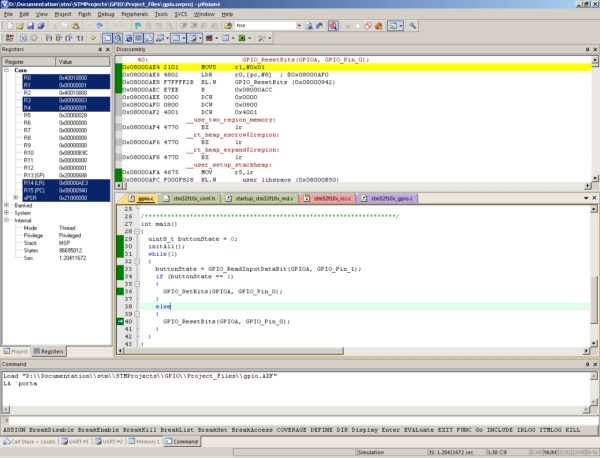The image size is (600, 458).
Task: Click the Value column header
Action: (83, 62)
